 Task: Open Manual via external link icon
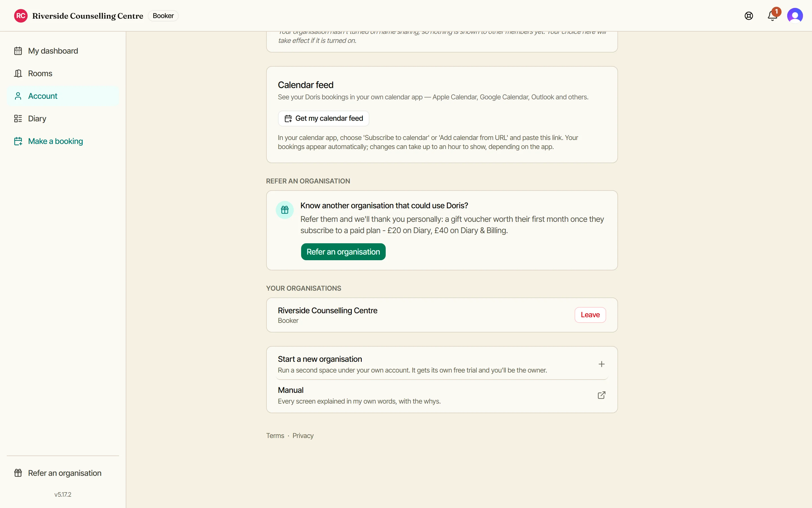602,395
